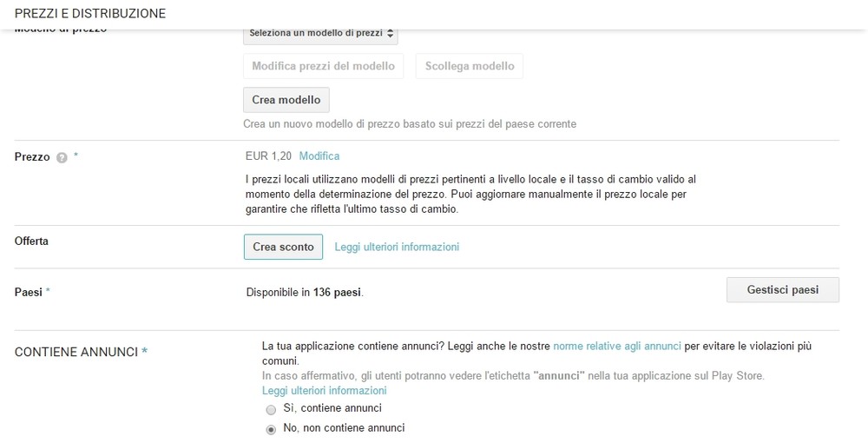Click the '136 paesi' availability text
This screenshot has height=443, width=868.
[337, 293]
